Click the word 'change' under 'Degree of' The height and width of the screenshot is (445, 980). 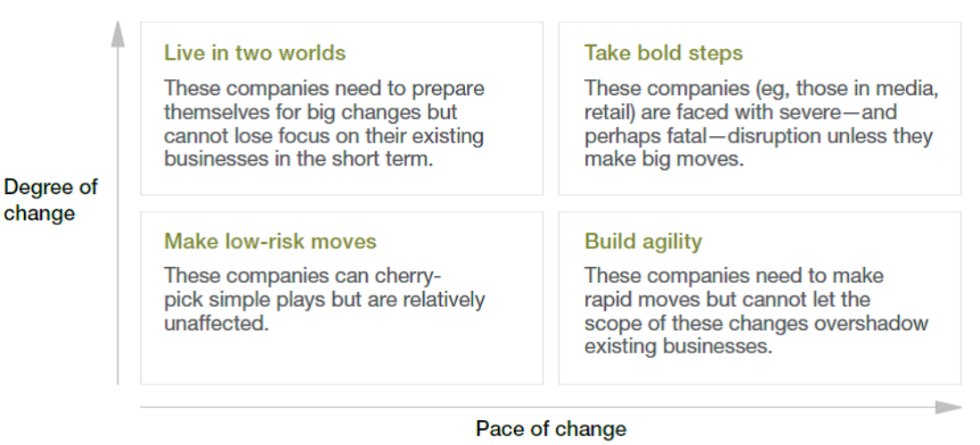click(38, 214)
